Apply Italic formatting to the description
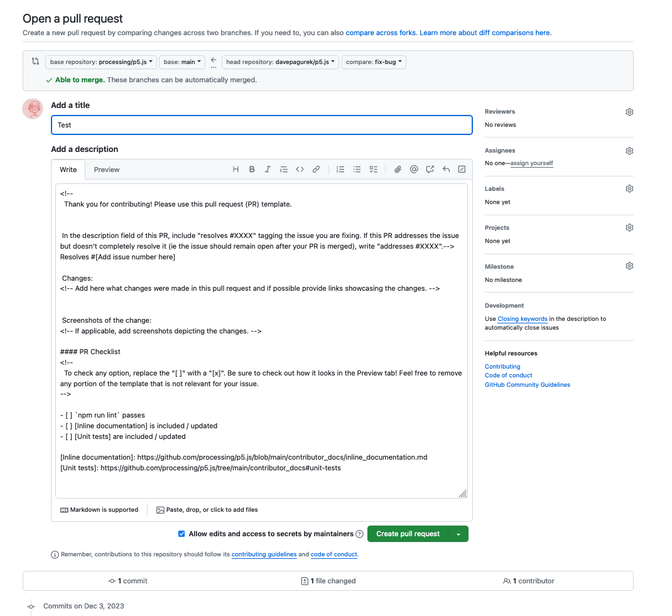 pos(268,169)
